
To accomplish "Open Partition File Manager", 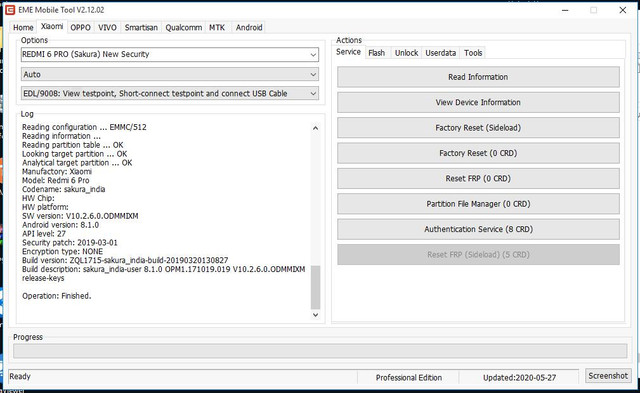I will (478, 204).
